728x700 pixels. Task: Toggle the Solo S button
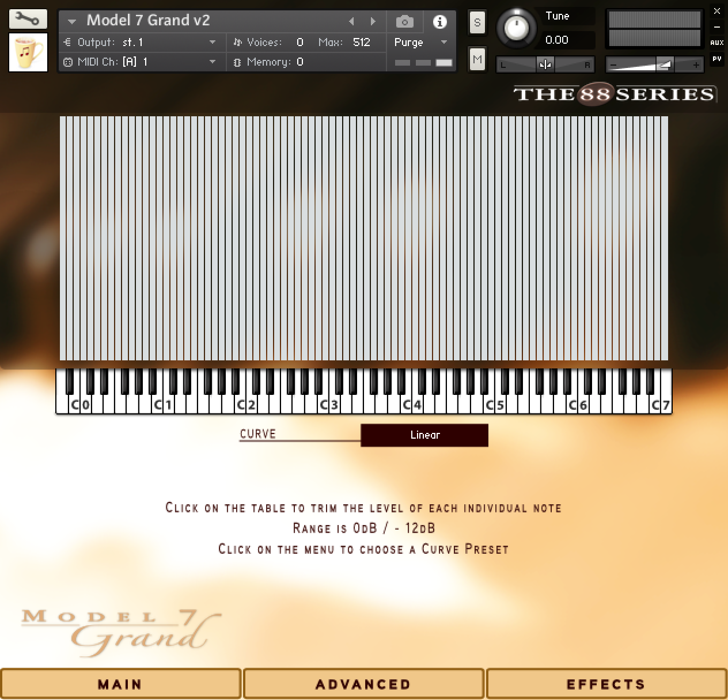[477, 23]
